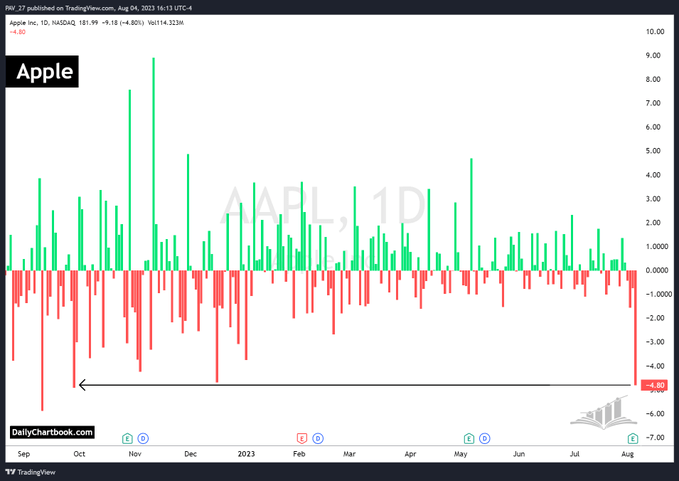Viewport: 679px width, 481px height.
Task: Click the TradingView logo at bottom left
Action: pyautogui.click(x=29, y=471)
